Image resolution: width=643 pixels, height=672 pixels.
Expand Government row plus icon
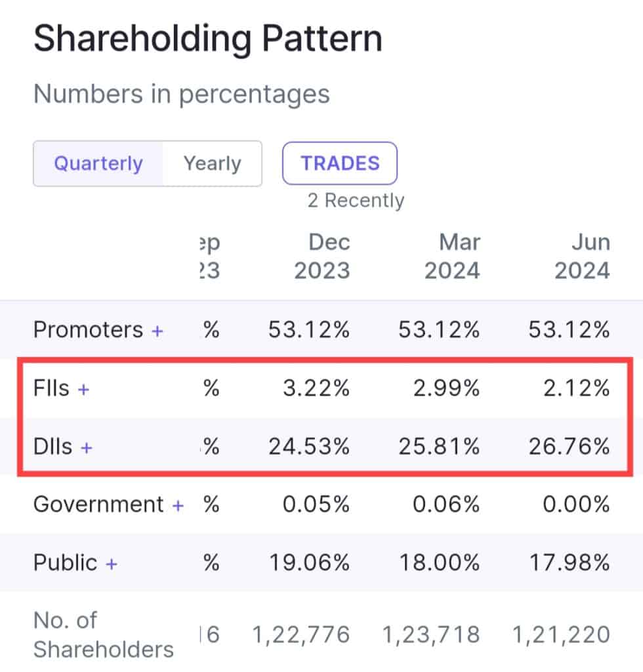178,505
